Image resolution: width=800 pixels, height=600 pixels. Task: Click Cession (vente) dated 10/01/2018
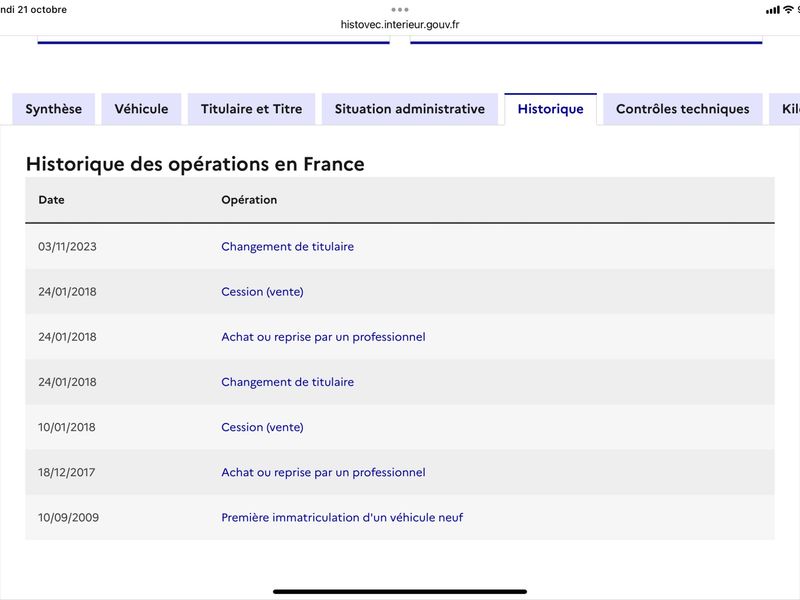(x=262, y=427)
